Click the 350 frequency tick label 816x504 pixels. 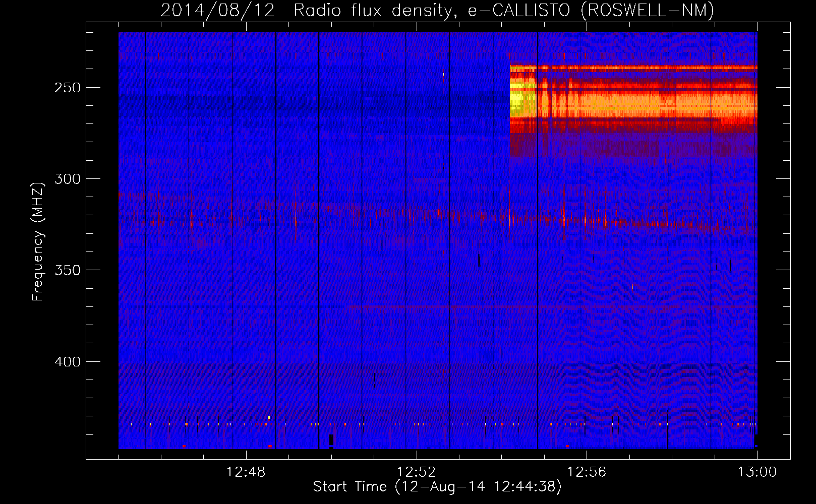(68, 270)
